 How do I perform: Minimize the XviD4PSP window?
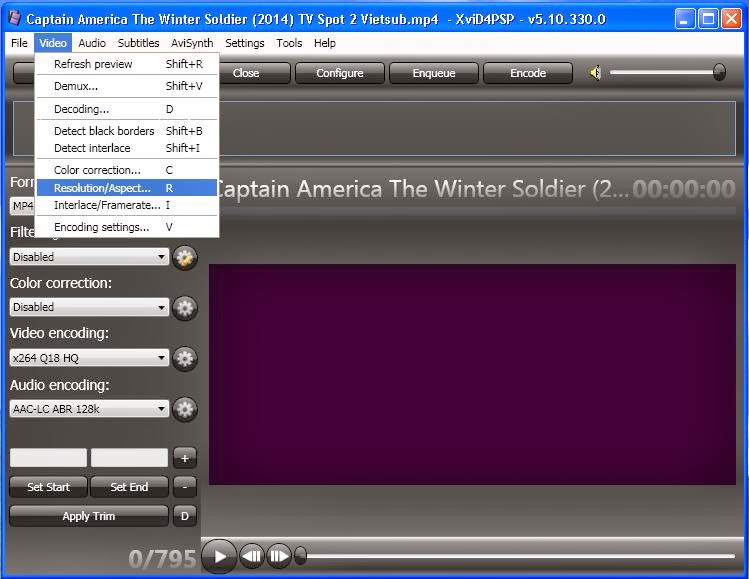(685, 19)
